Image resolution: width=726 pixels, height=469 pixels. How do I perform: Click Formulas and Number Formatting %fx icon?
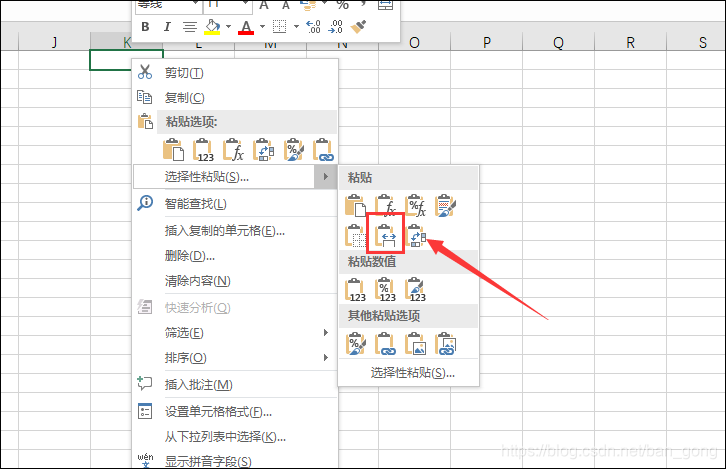click(x=415, y=206)
